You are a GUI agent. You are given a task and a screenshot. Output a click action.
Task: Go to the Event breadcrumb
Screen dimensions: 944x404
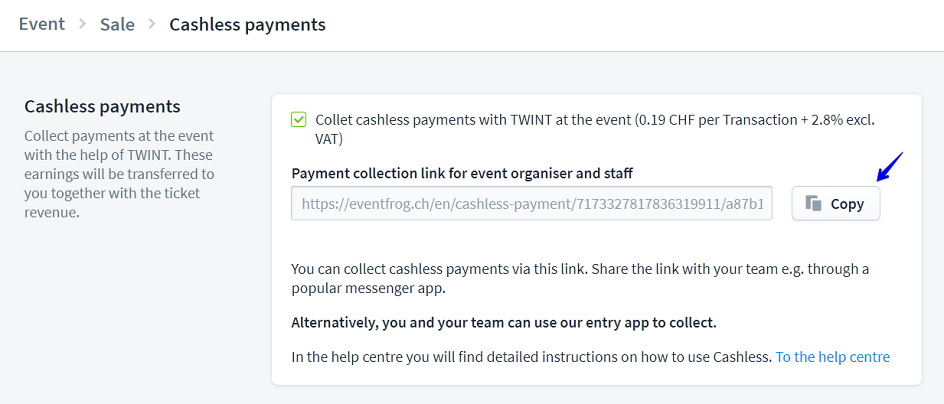tap(42, 24)
